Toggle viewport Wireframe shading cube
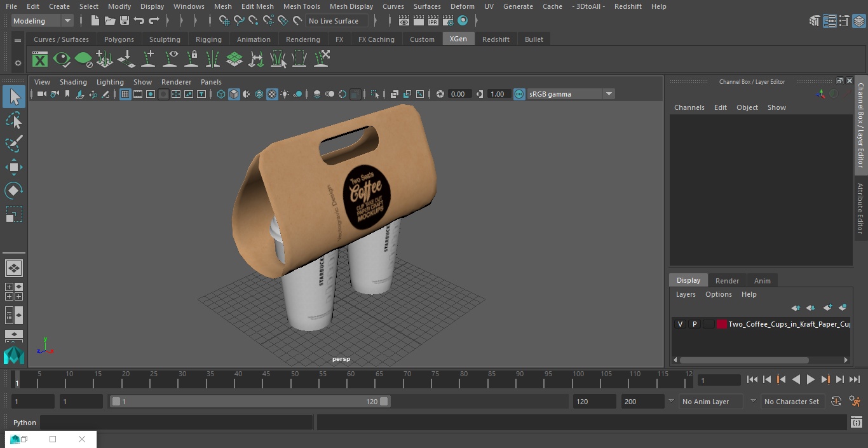Screen dimensions: 868x448 (x=221, y=94)
